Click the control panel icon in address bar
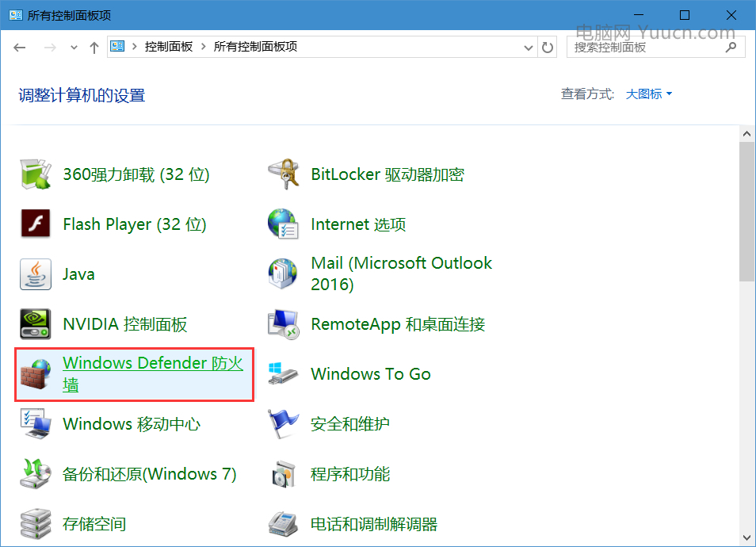This screenshot has height=547, width=756. pyautogui.click(x=117, y=46)
